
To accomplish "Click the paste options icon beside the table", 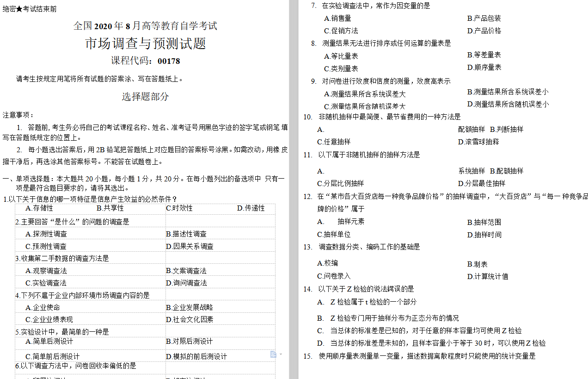I will (x=273, y=354).
